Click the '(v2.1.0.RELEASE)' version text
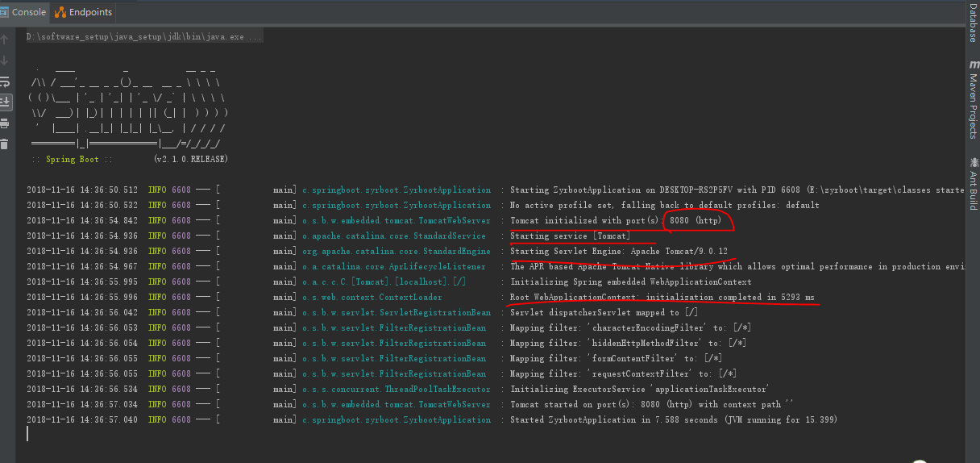This screenshot has height=463, width=980. [190, 160]
